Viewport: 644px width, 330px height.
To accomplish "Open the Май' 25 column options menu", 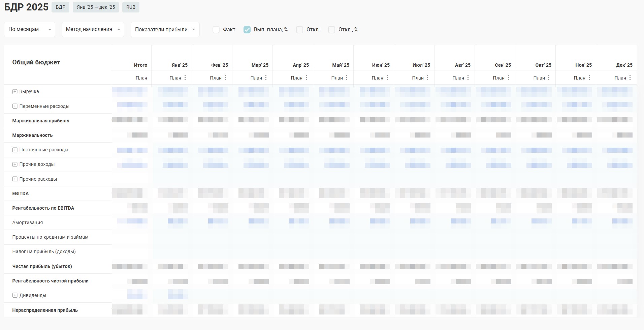I will click(347, 78).
